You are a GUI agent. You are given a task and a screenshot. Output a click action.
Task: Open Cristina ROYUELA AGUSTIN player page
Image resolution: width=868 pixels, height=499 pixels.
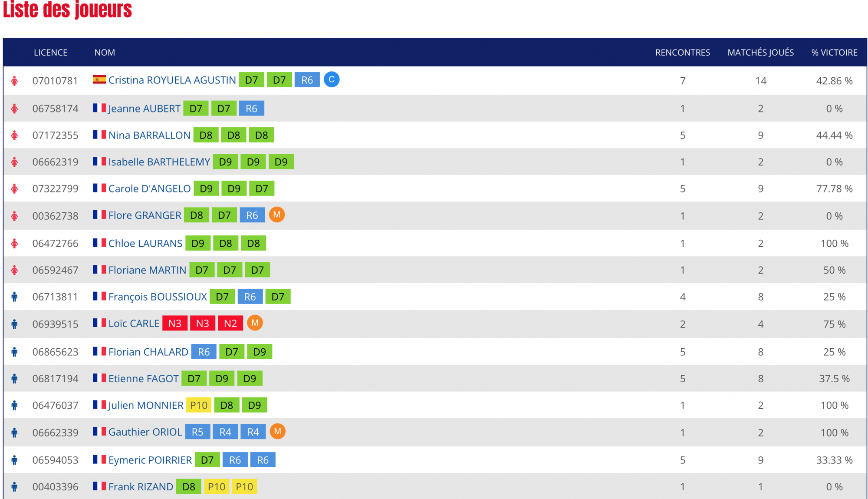point(172,80)
